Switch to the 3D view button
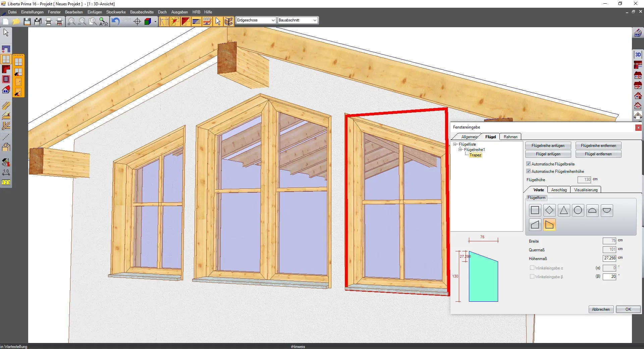This screenshot has width=644, height=349. coord(638,54)
